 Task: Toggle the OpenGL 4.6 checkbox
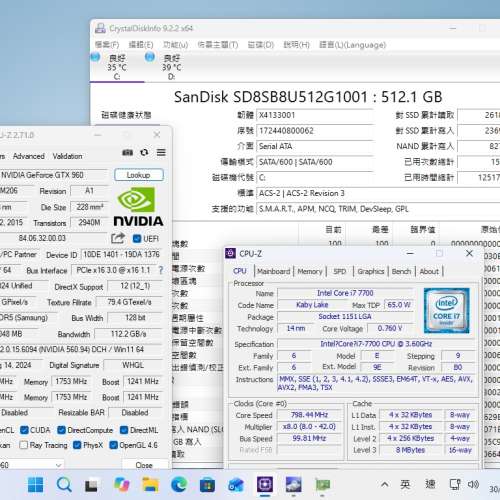tap(113, 445)
